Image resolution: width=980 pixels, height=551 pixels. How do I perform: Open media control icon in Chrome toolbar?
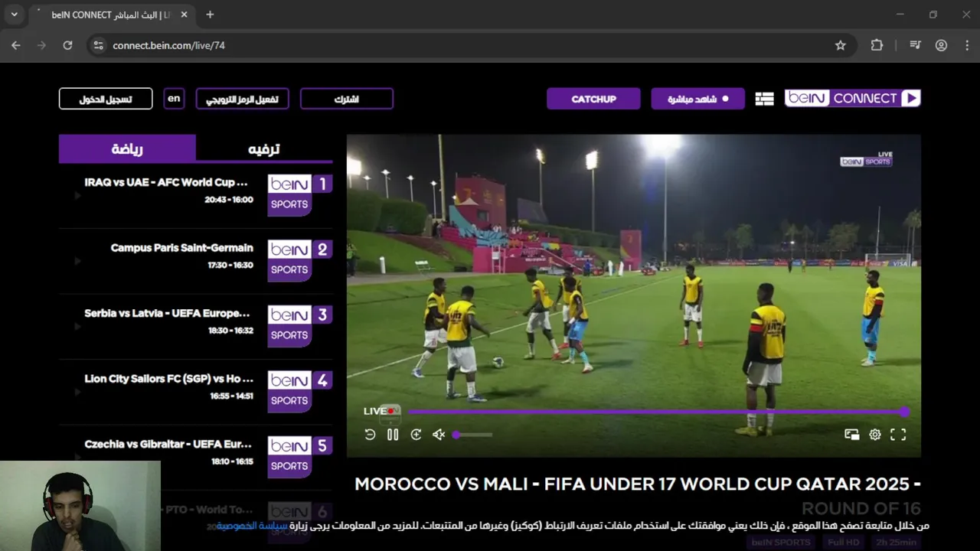[x=915, y=45]
